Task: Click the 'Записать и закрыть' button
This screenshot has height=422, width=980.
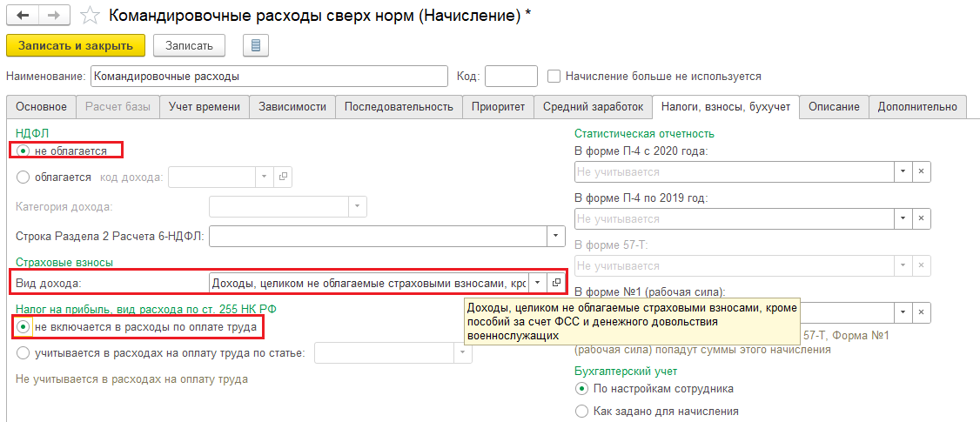Action: [76, 45]
